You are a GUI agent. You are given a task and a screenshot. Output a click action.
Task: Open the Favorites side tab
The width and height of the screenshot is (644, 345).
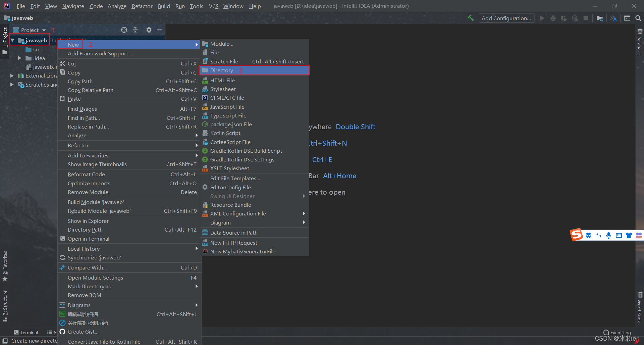coord(5,266)
